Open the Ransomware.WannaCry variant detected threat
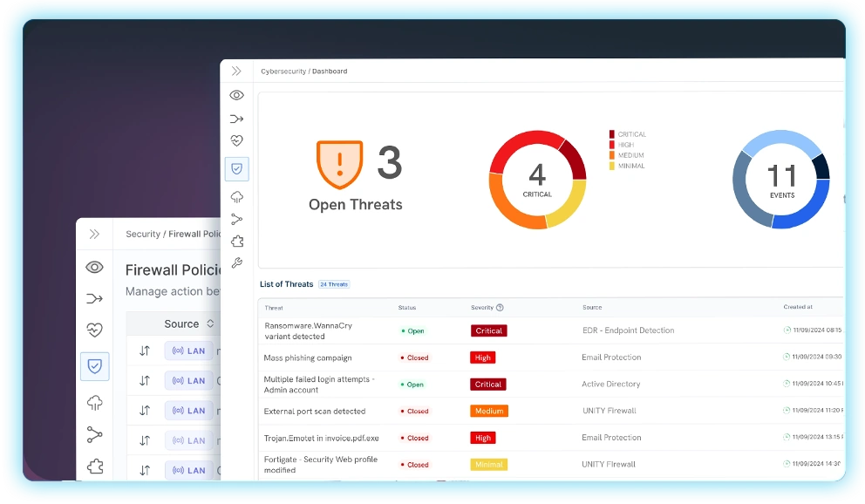The width and height of the screenshot is (865, 504). coord(308,330)
